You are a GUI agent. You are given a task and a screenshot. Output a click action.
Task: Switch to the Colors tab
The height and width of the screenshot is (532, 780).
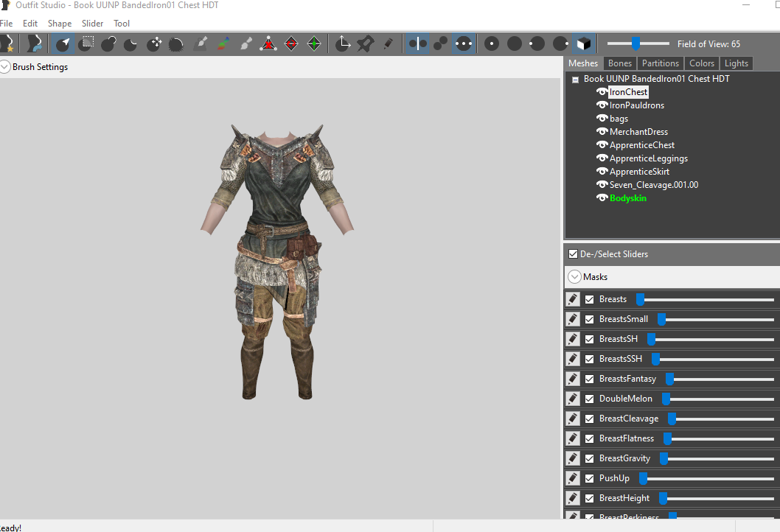(701, 63)
